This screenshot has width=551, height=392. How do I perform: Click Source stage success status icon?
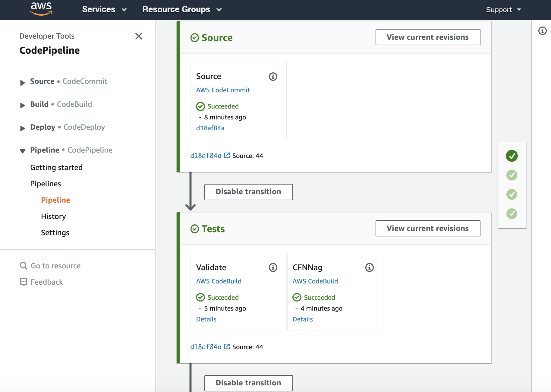point(195,38)
